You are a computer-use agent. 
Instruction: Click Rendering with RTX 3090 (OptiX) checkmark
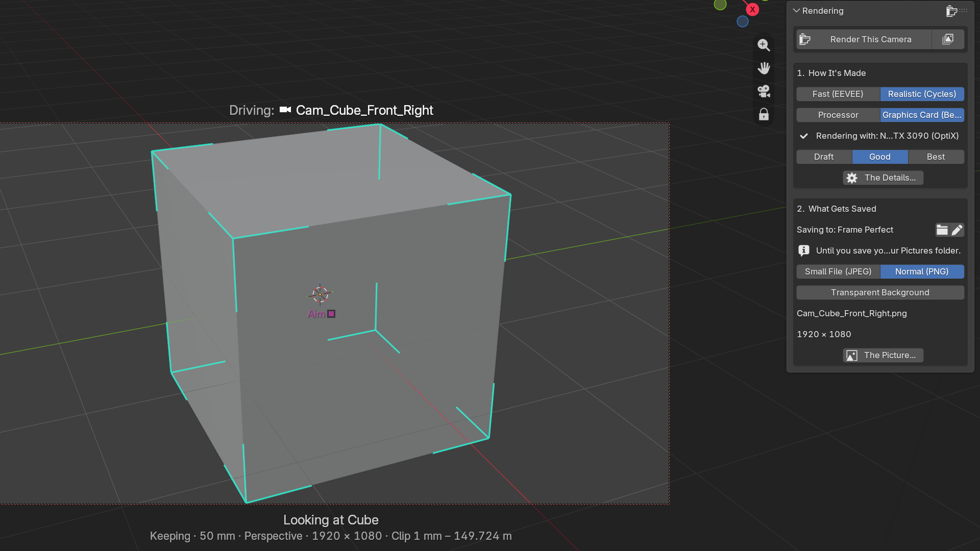[804, 136]
